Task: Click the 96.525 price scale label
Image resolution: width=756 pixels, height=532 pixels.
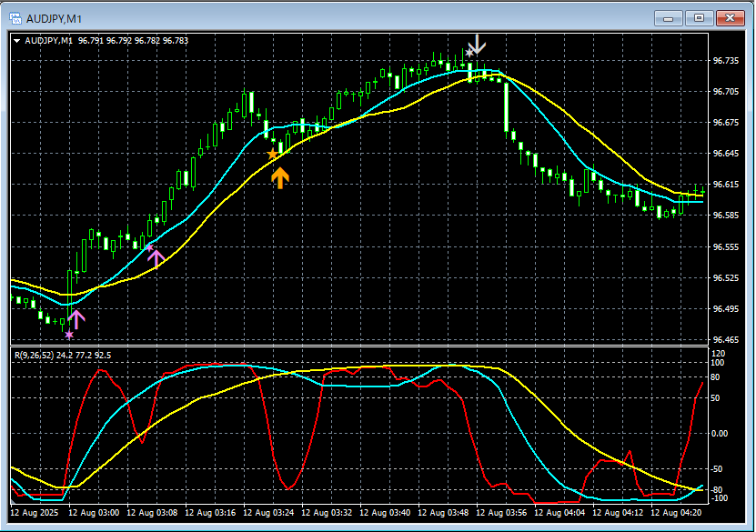Action: point(726,278)
